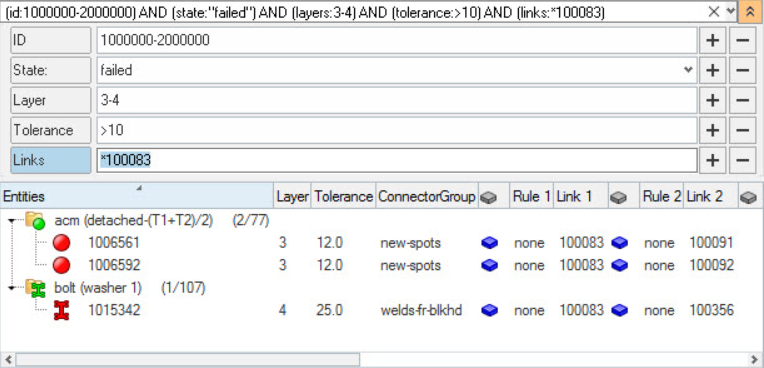
Task: Focus the Links value input field
Action: pyautogui.click(x=397, y=160)
